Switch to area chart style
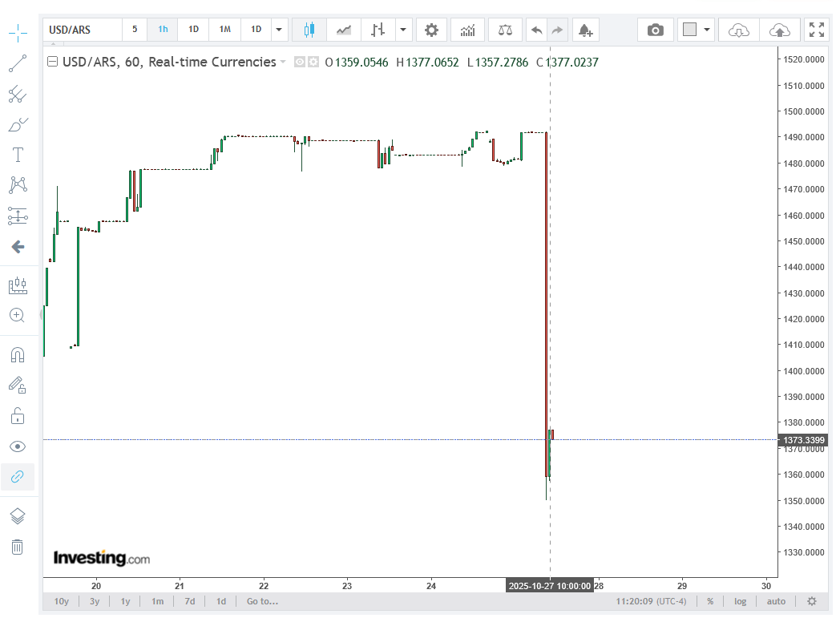 pos(344,30)
